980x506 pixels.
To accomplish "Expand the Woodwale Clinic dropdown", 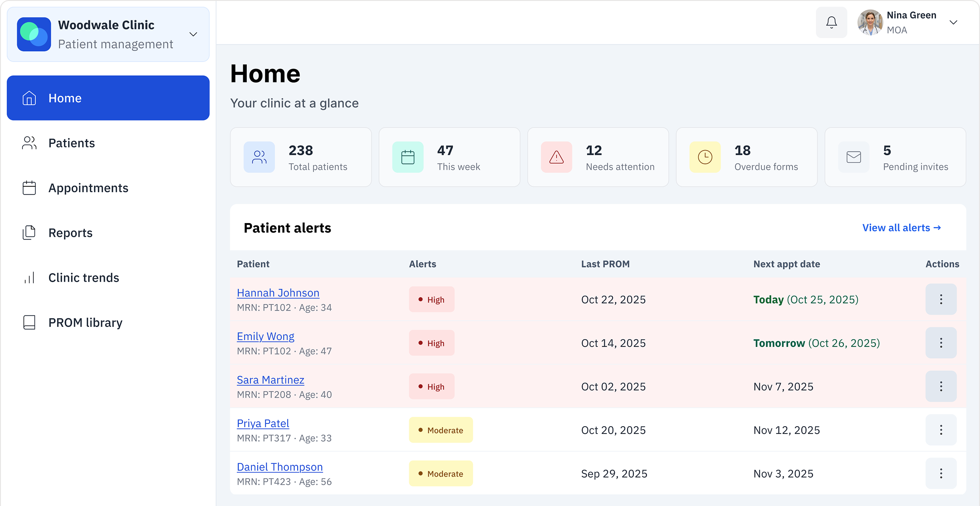I will point(193,34).
